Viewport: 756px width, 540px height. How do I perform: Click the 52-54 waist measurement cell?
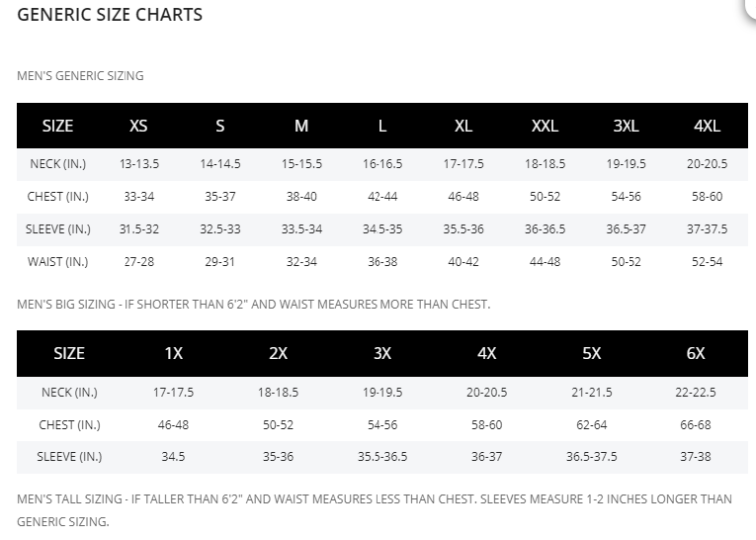click(707, 262)
